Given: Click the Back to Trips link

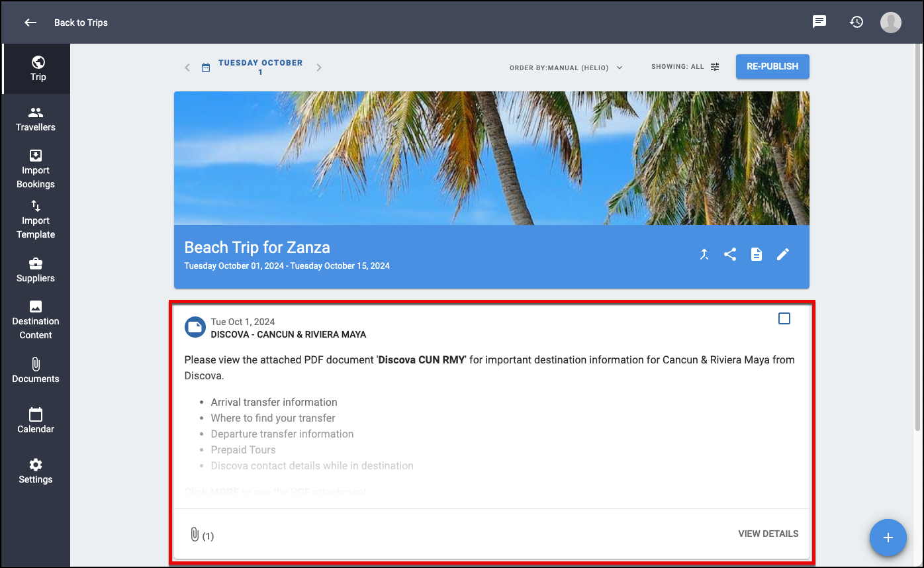Looking at the screenshot, I should [x=81, y=23].
